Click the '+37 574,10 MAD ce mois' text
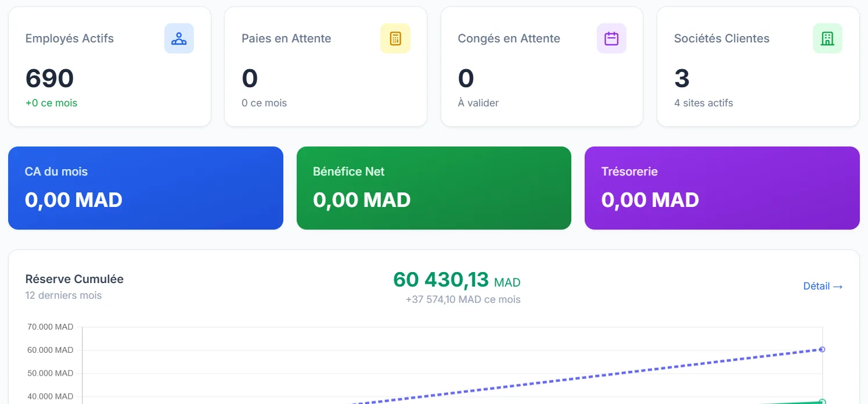This screenshot has height=404, width=868. pyautogui.click(x=463, y=299)
